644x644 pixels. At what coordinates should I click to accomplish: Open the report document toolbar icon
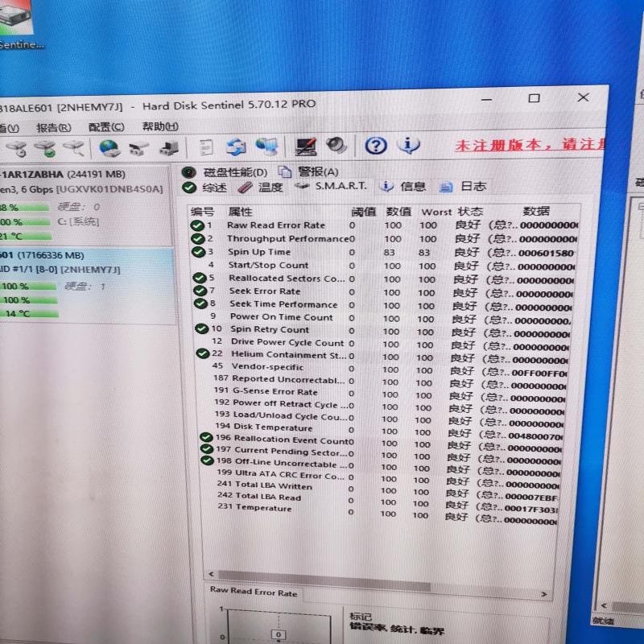point(206,147)
